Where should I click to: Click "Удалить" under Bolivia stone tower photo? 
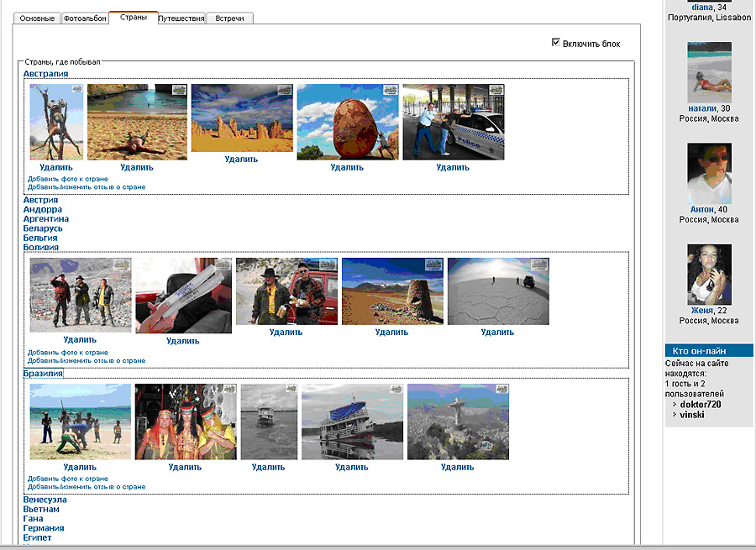[x=391, y=333]
